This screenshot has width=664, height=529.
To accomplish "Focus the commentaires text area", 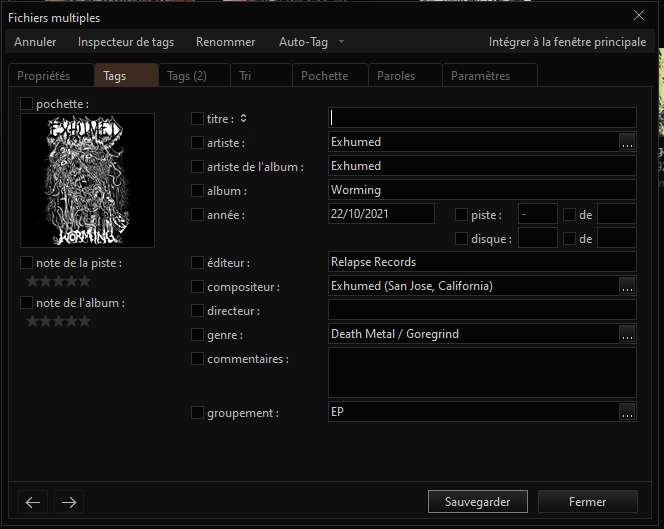I will [x=482, y=373].
